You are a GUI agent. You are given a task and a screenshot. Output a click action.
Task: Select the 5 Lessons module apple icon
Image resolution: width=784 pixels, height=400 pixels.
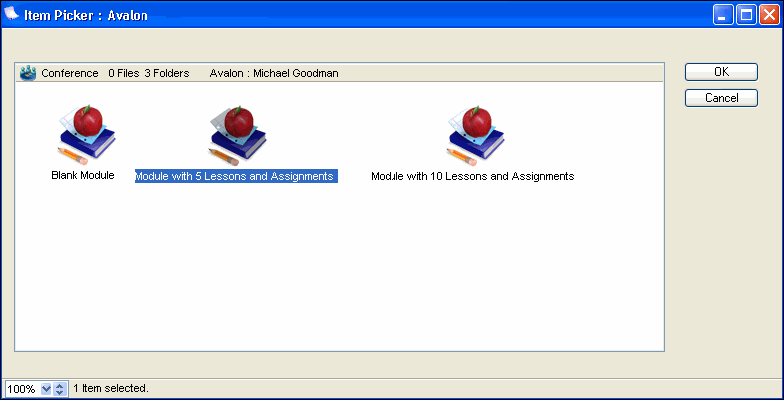point(237,133)
